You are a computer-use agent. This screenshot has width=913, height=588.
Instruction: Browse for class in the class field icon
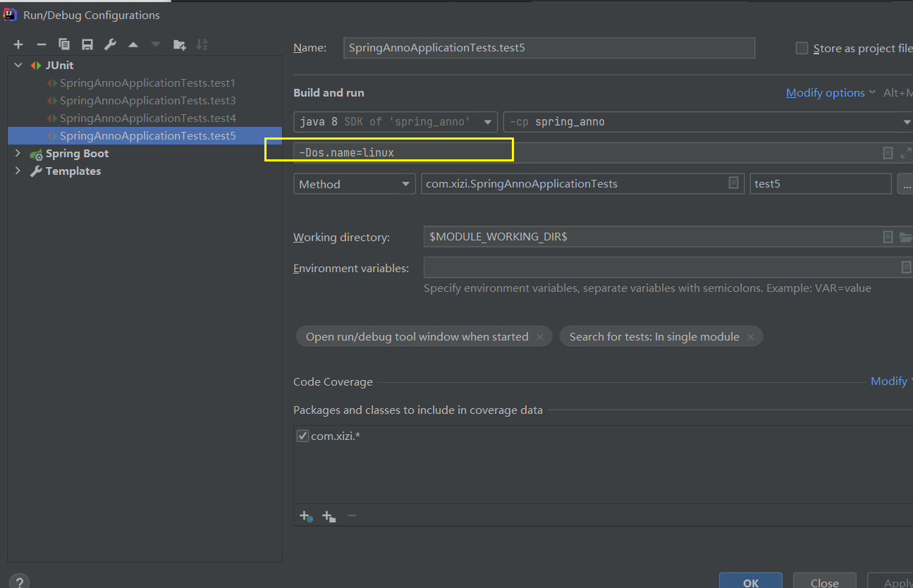733,183
